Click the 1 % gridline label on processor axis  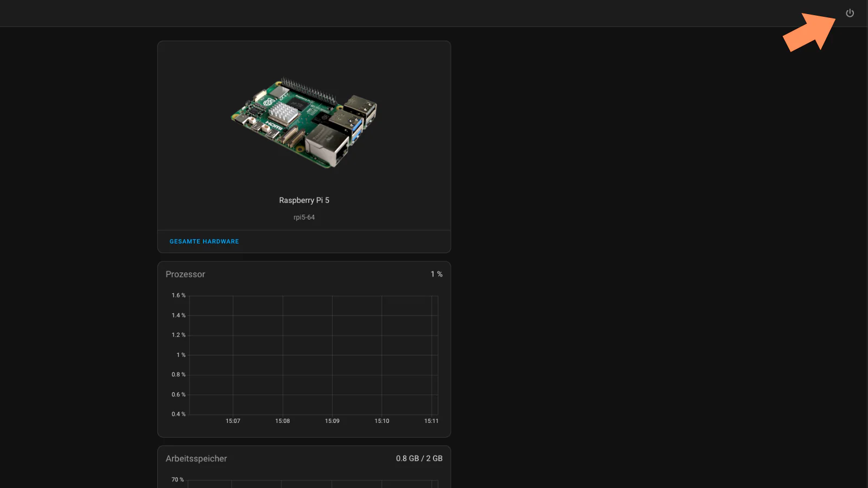tap(181, 355)
